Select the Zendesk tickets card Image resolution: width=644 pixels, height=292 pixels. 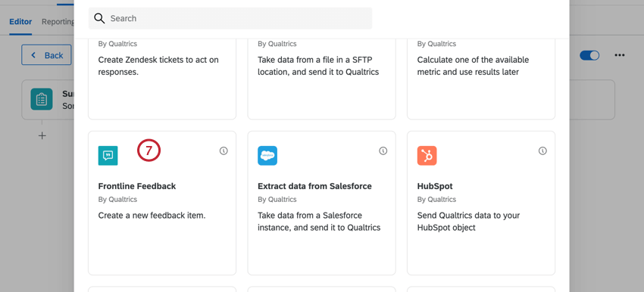[162, 79]
